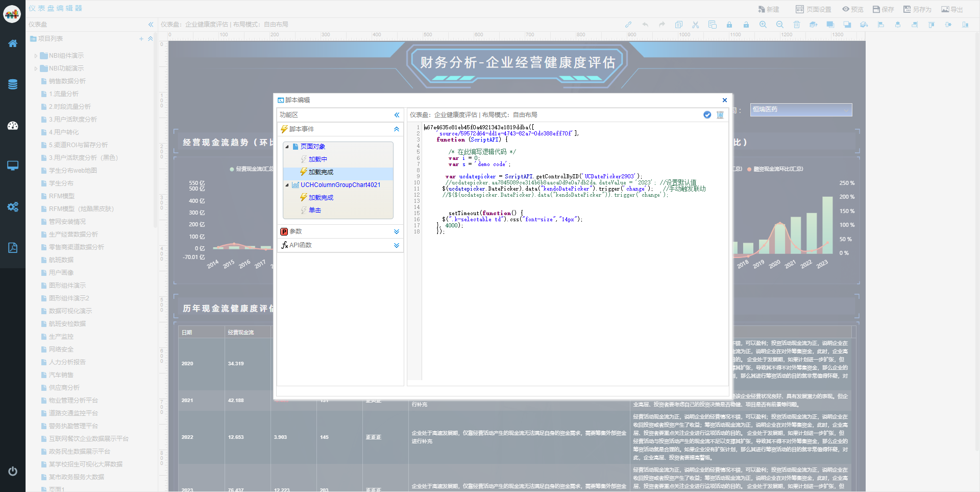Collapse the 功能区 panel with double-left arrow

397,115
